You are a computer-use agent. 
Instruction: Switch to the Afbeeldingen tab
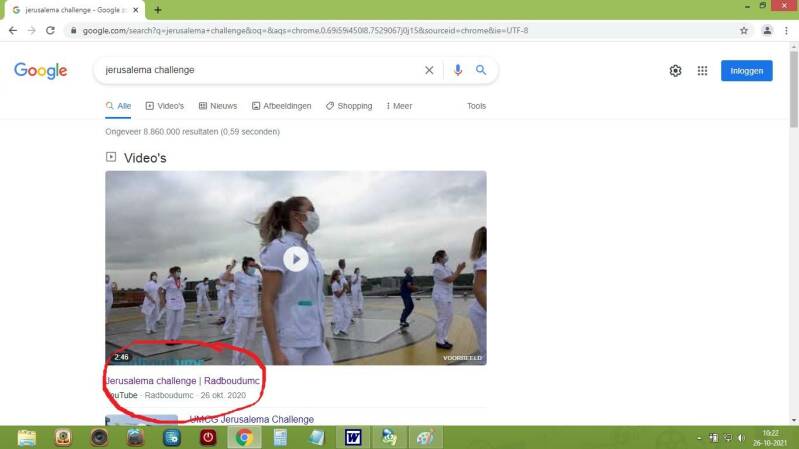click(281, 106)
